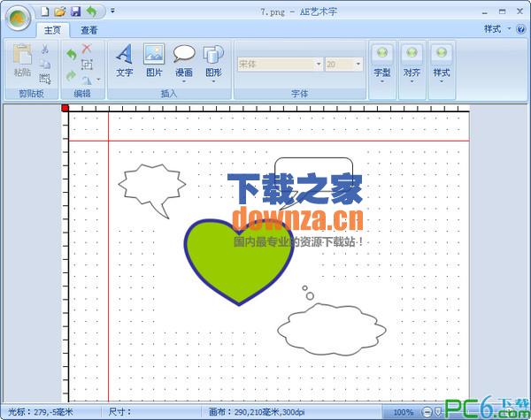Undo using the ribbon green undo arrow
Viewport: 531px width, 420px height.
[x=71, y=54]
